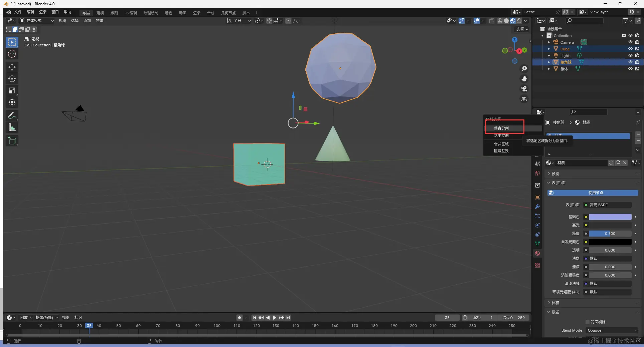This screenshot has width=644, height=347.
Task: Open the 物体模式 mode dropdown
Action: 36,21
